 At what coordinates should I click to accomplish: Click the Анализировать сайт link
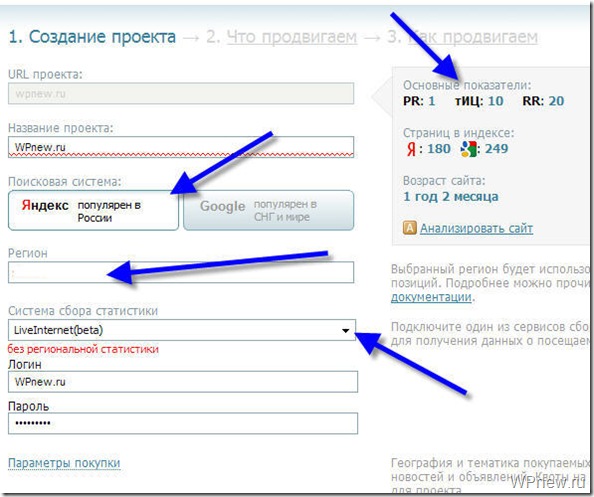476,228
